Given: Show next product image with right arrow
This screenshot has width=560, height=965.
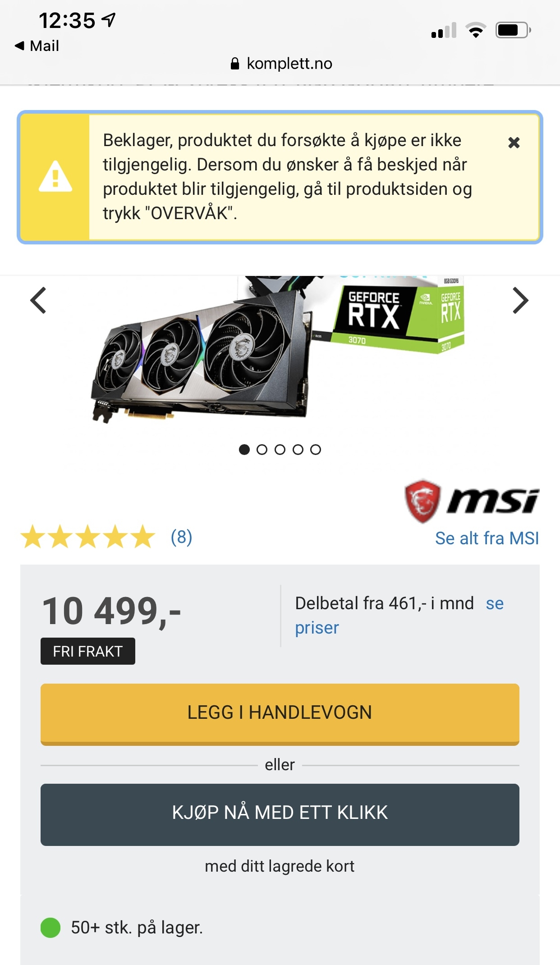Looking at the screenshot, I should pyautogui.click(x=520, y=300).
